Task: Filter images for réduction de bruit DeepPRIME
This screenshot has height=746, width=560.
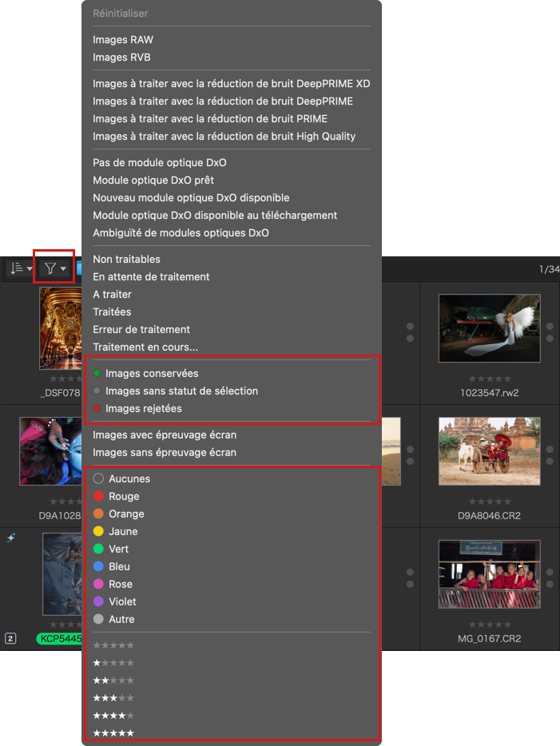Action: tap(223, 101)
